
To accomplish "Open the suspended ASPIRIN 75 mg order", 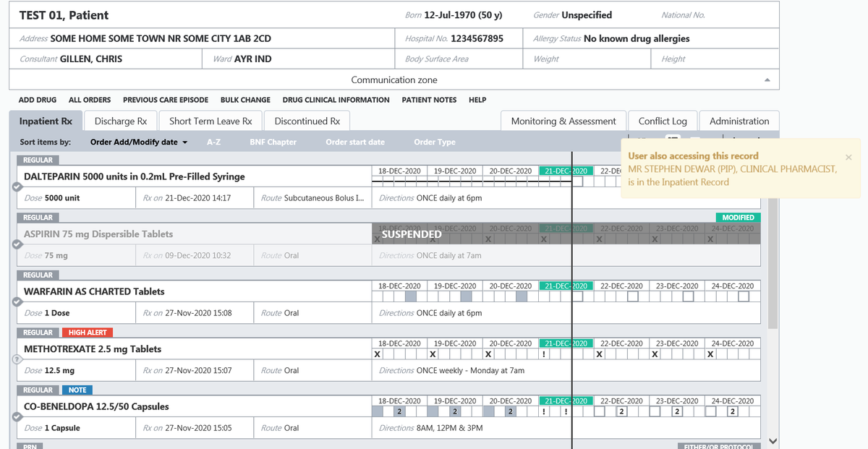I will pyautogui.click(x=98, y=234).
